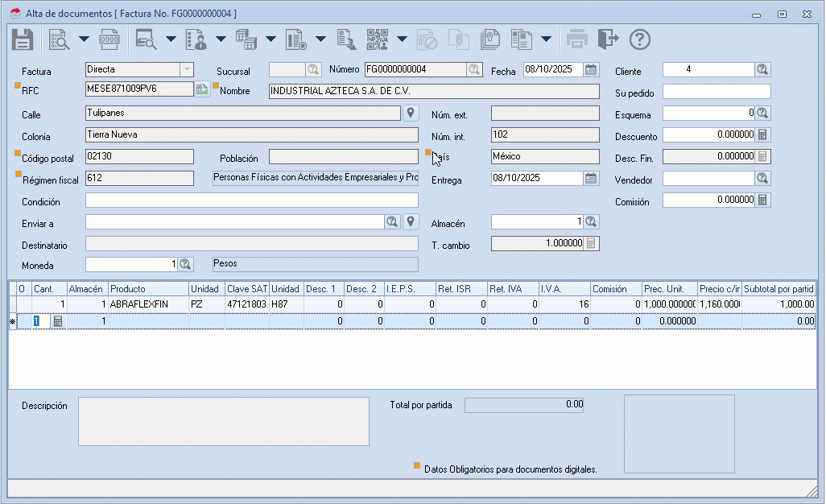This screenshot has width=826, height=504.
Task: Click the client lookup magnifier icon
Action: [762, 70]
